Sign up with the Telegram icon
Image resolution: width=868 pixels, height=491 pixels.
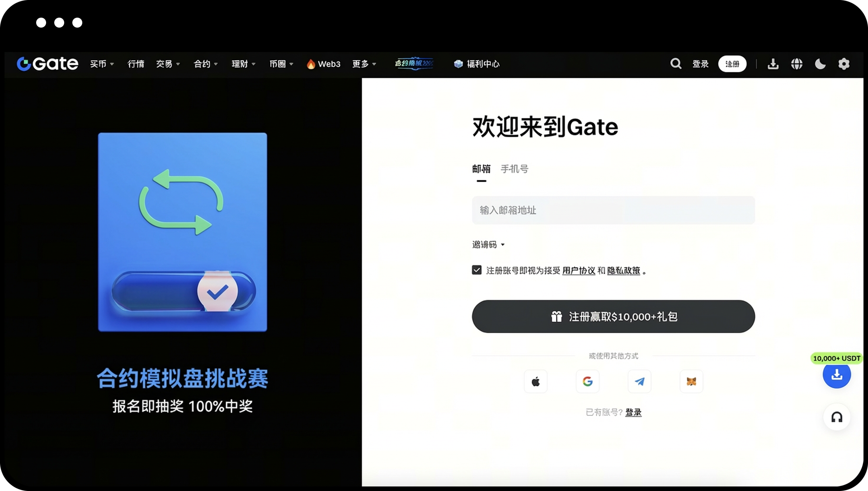pos(640,381)
